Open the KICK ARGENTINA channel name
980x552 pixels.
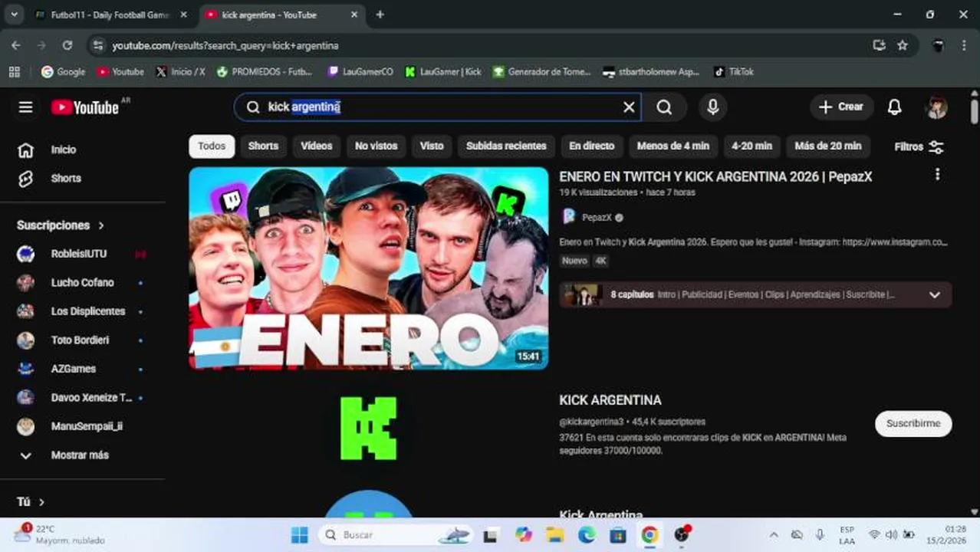point(610,400)
